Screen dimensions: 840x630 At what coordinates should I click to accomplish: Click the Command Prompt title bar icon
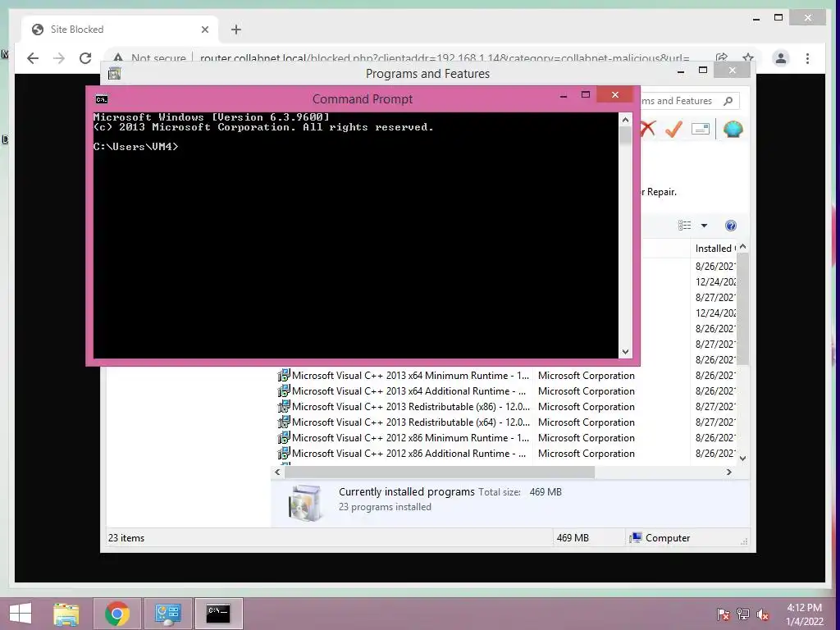coord(102,99)
